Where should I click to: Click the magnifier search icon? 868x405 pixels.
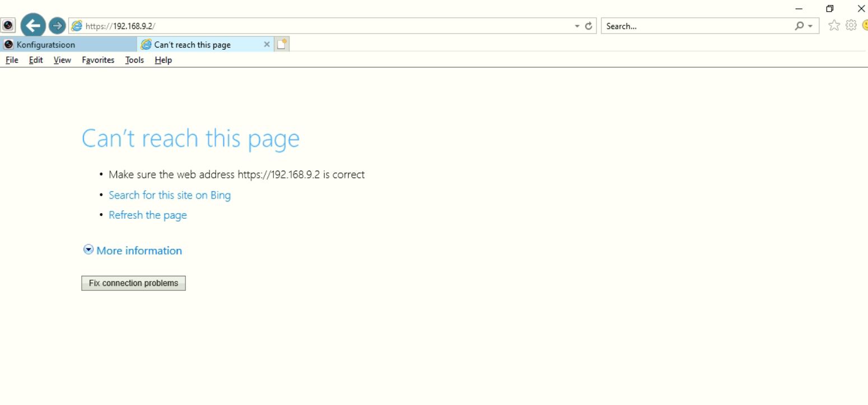pos(799,26)
